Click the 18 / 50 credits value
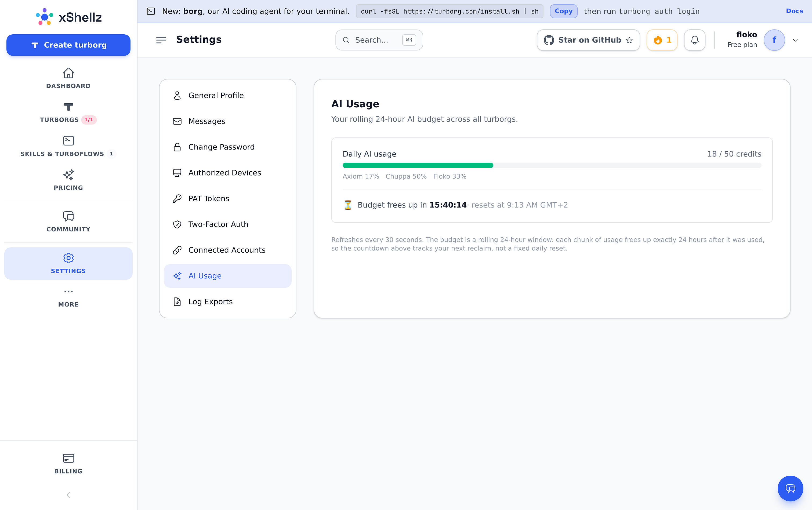This screenshot has width=812, height=510. click(x=734, y=154)
